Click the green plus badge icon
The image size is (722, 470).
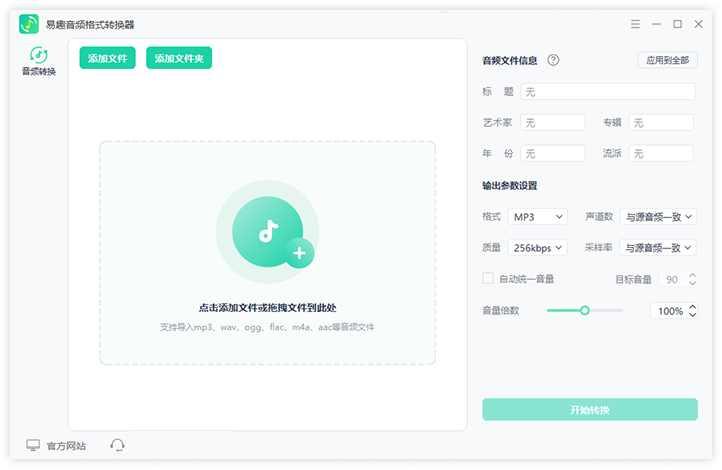tap(298, 253)
